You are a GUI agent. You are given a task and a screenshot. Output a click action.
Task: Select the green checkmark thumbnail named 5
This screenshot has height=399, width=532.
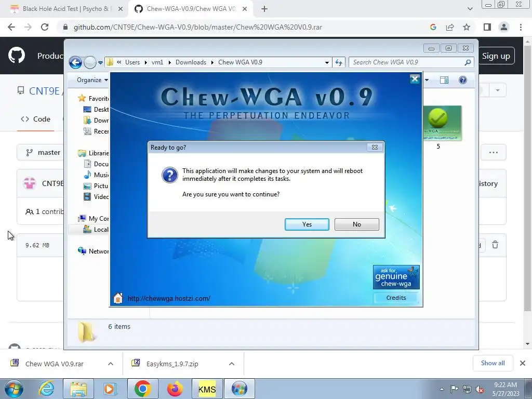(x=442, y=123)
